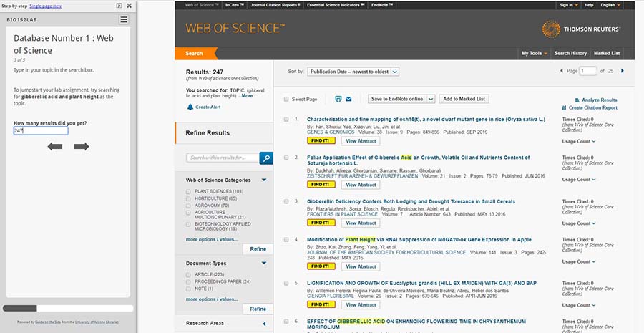Click the email results envelope icon
The width and height of the screenshot is (644, 333).
point(348,99)
